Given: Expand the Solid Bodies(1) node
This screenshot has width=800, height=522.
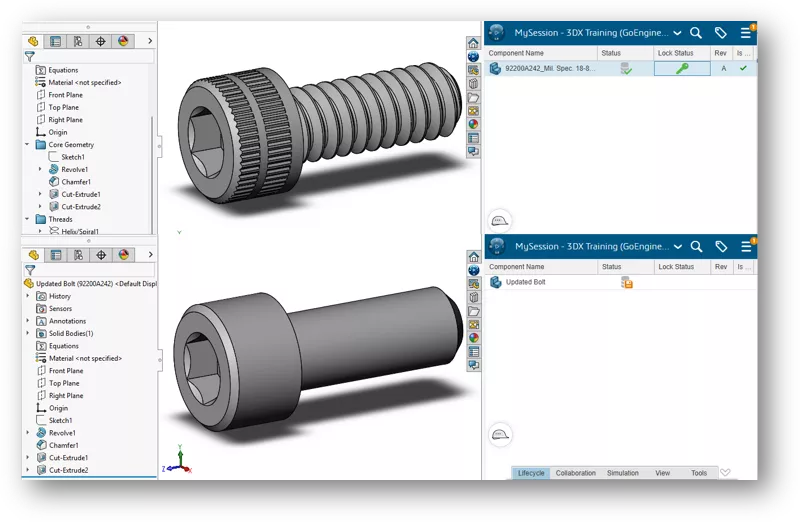Looking at the screenshot, I should coord(28,333).
